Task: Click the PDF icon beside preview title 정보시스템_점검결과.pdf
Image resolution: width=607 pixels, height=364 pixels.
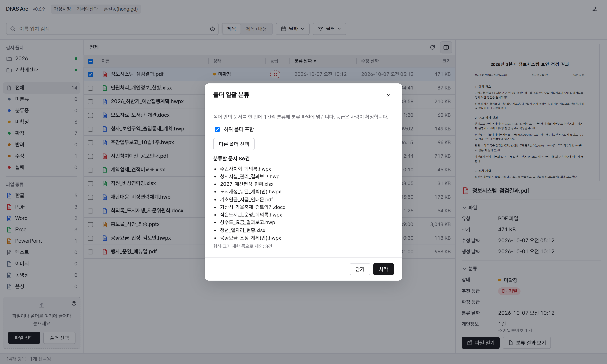Action: tap(465, 191)
